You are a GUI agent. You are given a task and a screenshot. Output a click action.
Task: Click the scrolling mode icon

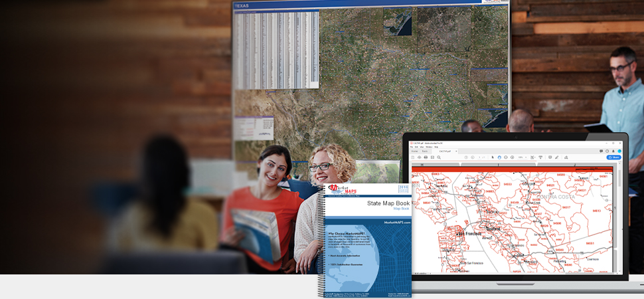pyautogui.click(x=540, y=157)
